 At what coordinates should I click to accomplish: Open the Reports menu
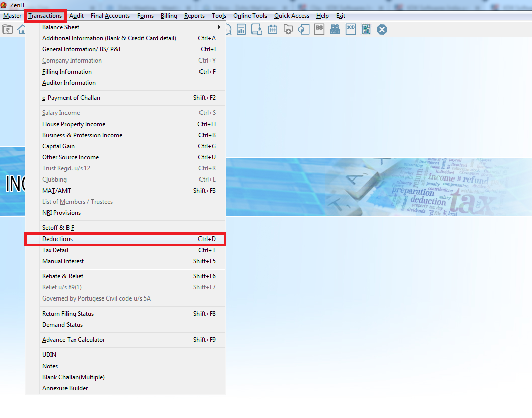click(194, 16)
